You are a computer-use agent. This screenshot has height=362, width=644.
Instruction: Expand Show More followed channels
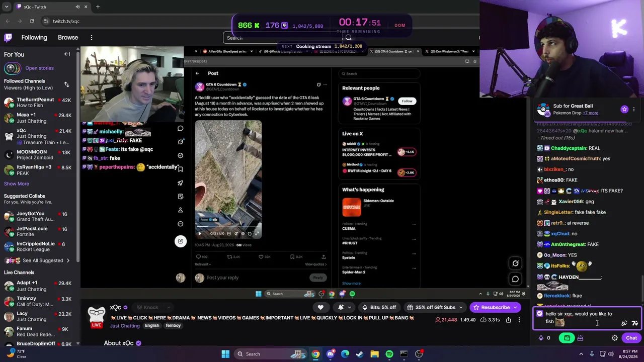17,184
